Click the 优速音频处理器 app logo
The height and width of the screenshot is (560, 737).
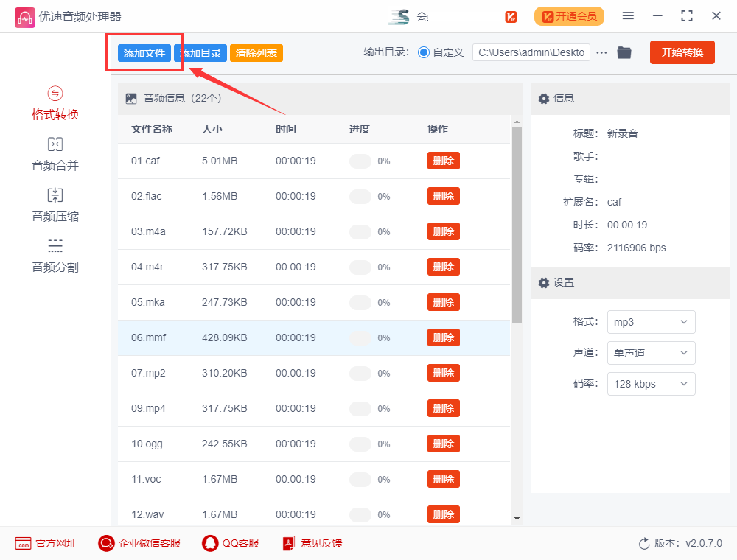(24, 17)
